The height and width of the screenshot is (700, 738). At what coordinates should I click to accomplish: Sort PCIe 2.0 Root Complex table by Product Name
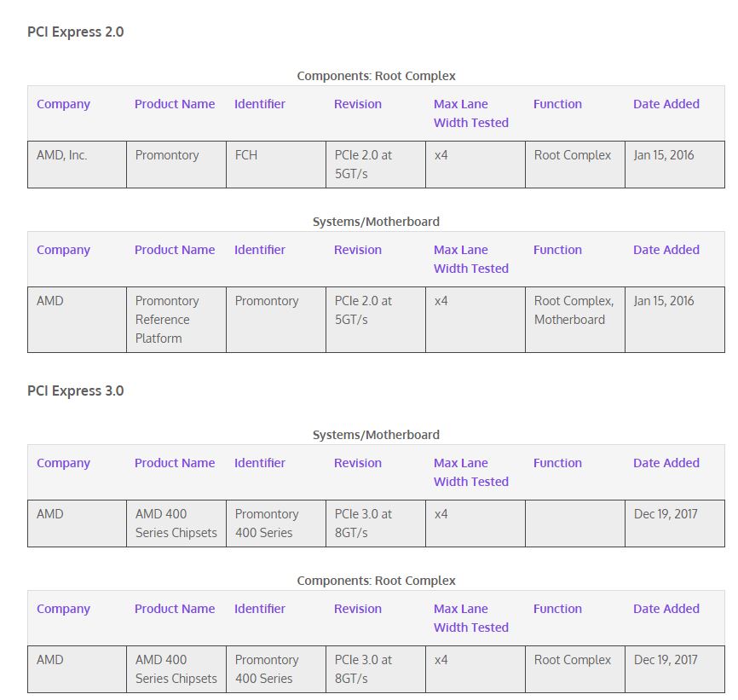175,104
